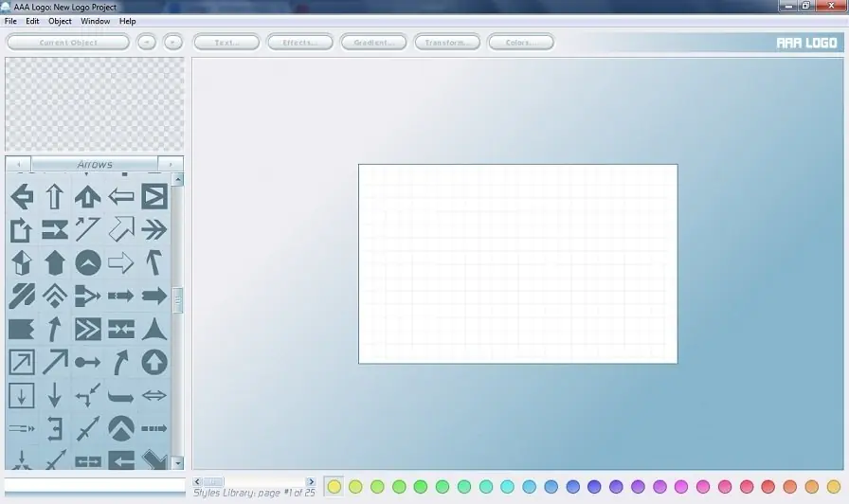
Task: Click the checkered object preview pane
Action: [x=95, y=104]
